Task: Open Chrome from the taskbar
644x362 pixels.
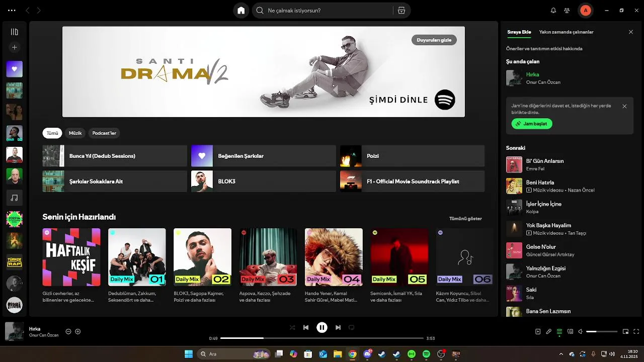Action: 352,354
